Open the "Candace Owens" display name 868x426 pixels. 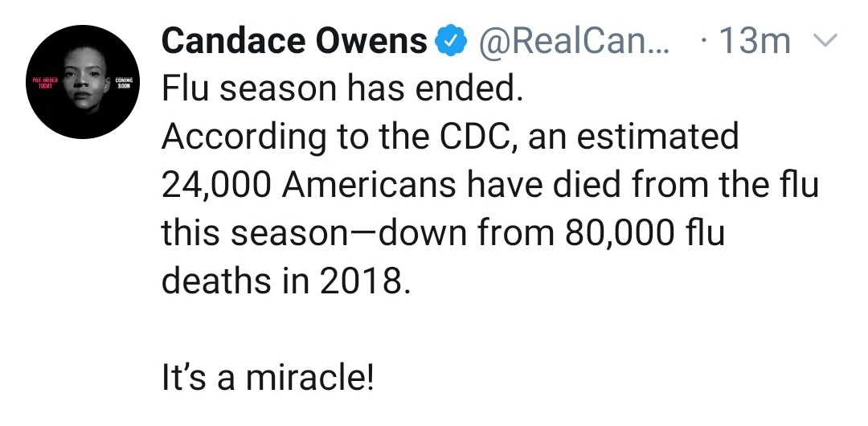click(294, 42)
